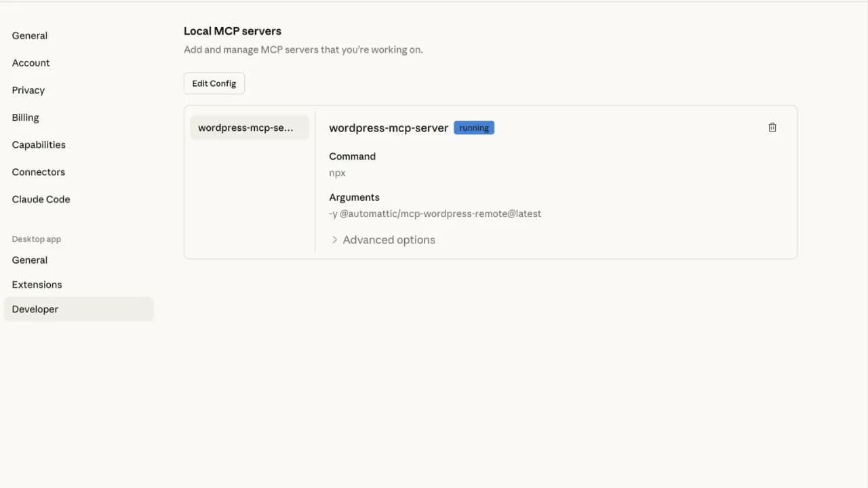The height and width of the screenshot is (488, 868).
Task: Open the Capabilities settings section
Action: tap(39, 144)
